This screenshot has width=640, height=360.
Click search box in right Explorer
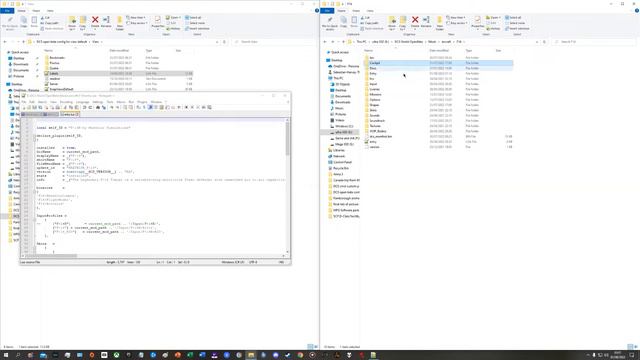pyautogui.click(x=593, y=42)
